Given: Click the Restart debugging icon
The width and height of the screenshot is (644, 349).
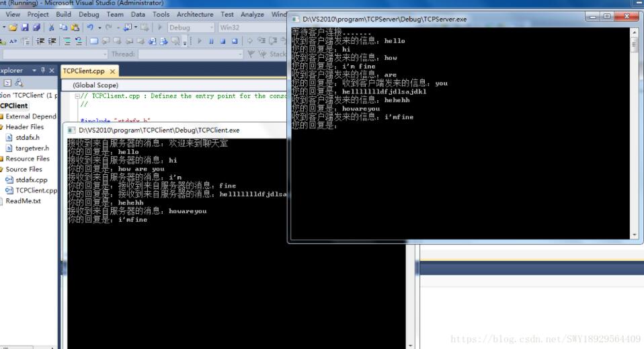Looking at the screenshot, I should (235, 41).
